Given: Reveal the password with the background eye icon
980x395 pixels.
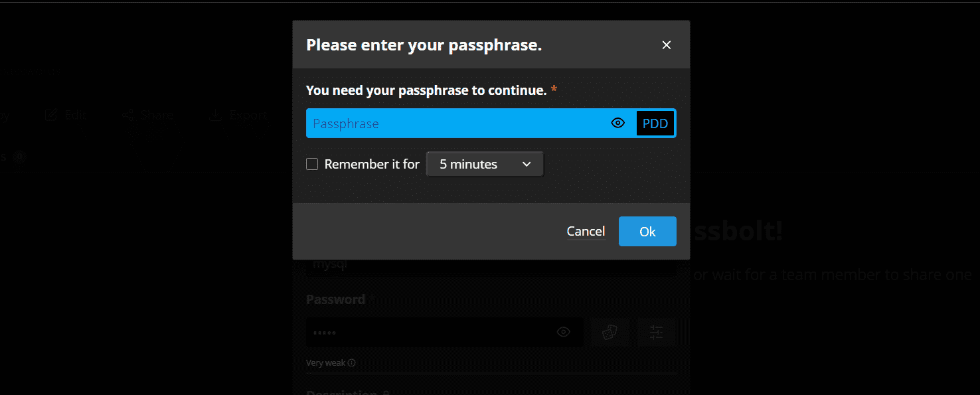Looking at the screenshot, I should 564,332.
